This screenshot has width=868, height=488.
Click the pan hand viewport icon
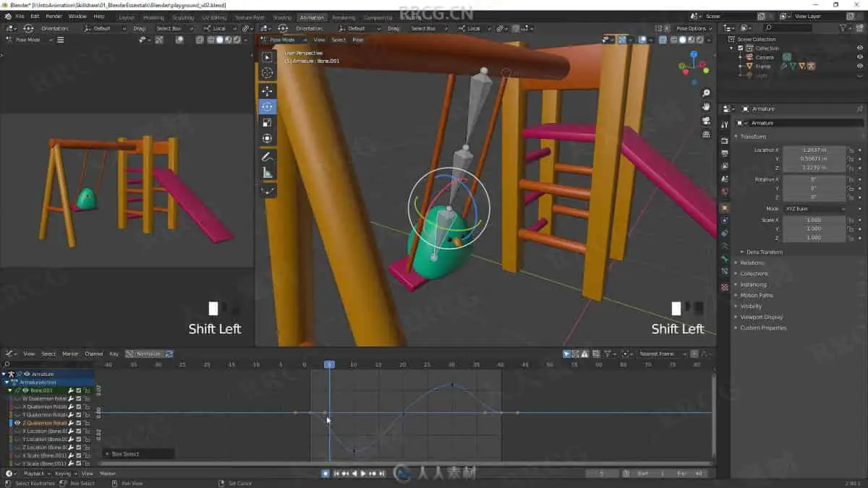click(706, 106)
